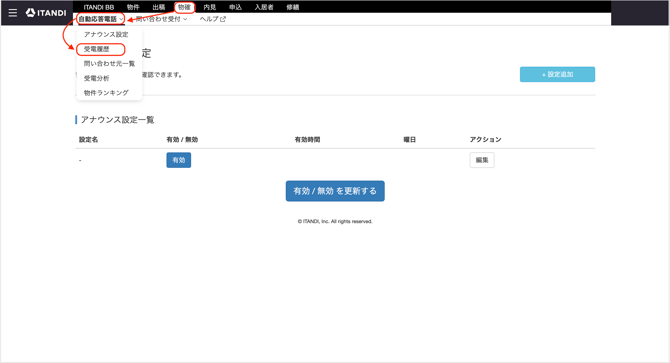The width and height of the screenshot is (670, 363).
Task: Click the 有効 / 無効 を更新する button
Action: (x=335, y=191)
